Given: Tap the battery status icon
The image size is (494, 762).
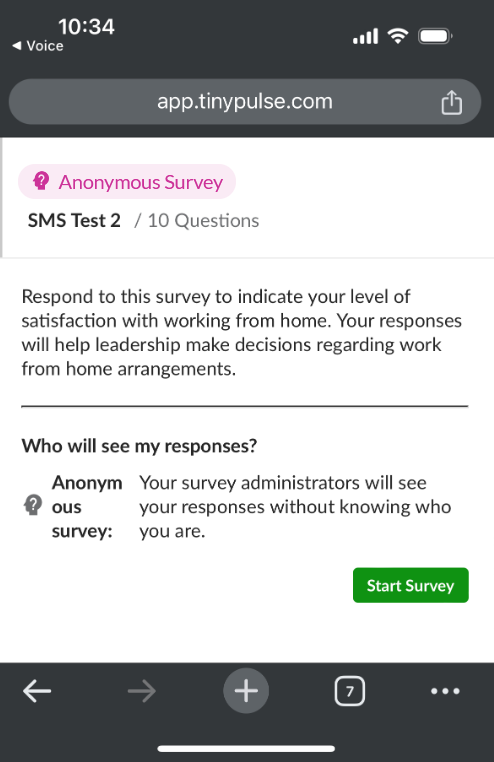Looking at the screenshot, I should (435, 36).
